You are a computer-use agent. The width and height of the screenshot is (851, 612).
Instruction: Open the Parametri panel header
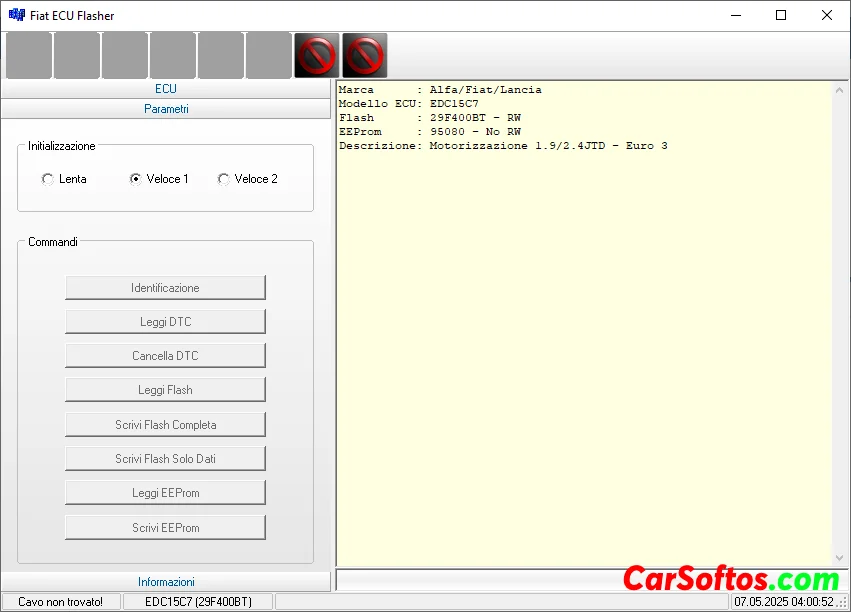click(166, 109)
